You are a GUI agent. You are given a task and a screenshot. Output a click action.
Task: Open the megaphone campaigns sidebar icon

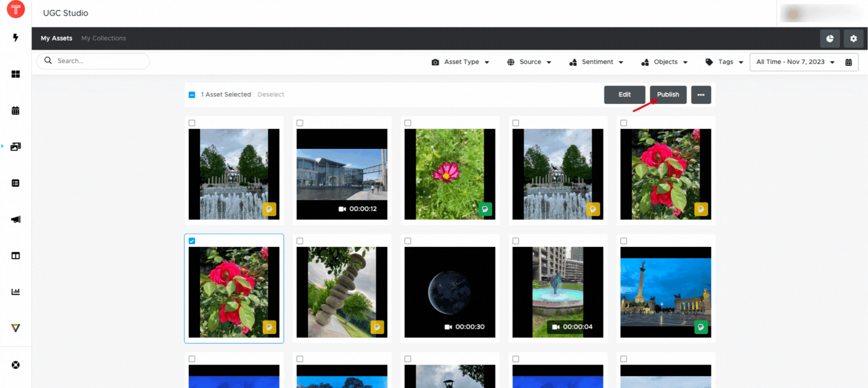coord(16,219)
